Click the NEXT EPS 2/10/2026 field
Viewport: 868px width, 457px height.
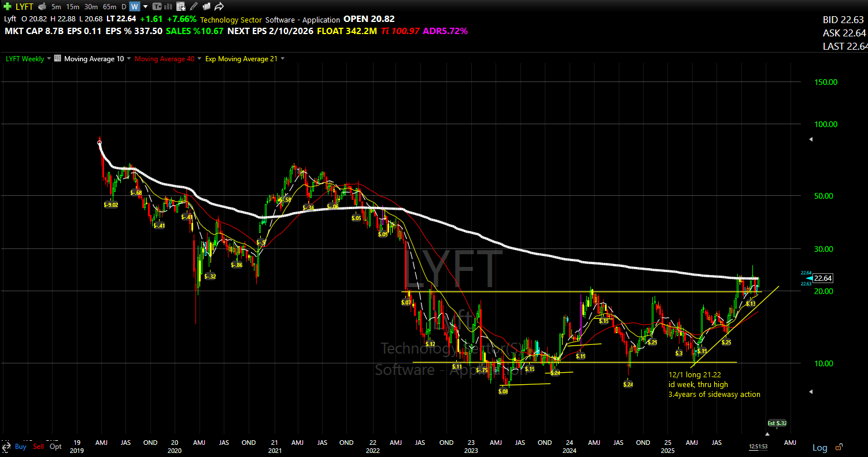point(269,31)
